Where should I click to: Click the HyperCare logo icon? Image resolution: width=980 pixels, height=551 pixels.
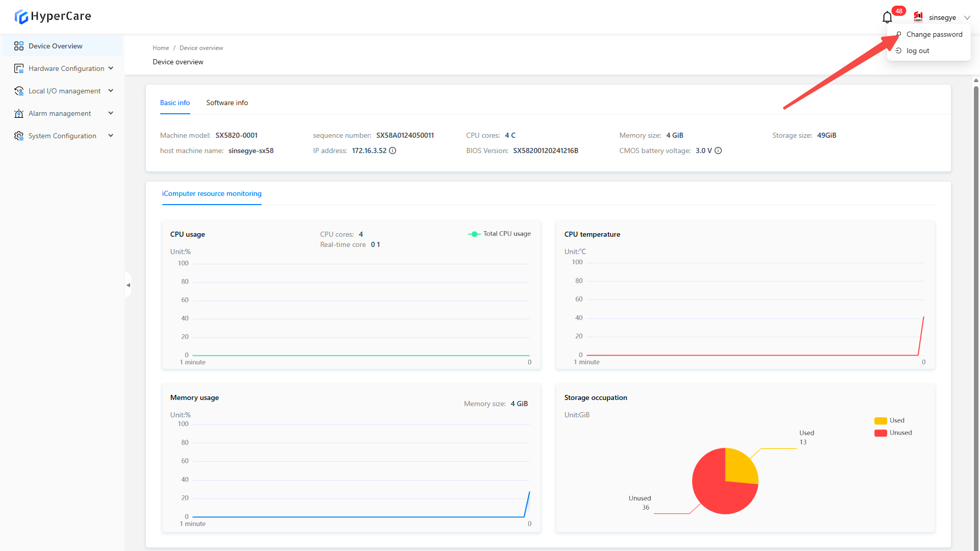pyautogui.click(x=21, y=17)
